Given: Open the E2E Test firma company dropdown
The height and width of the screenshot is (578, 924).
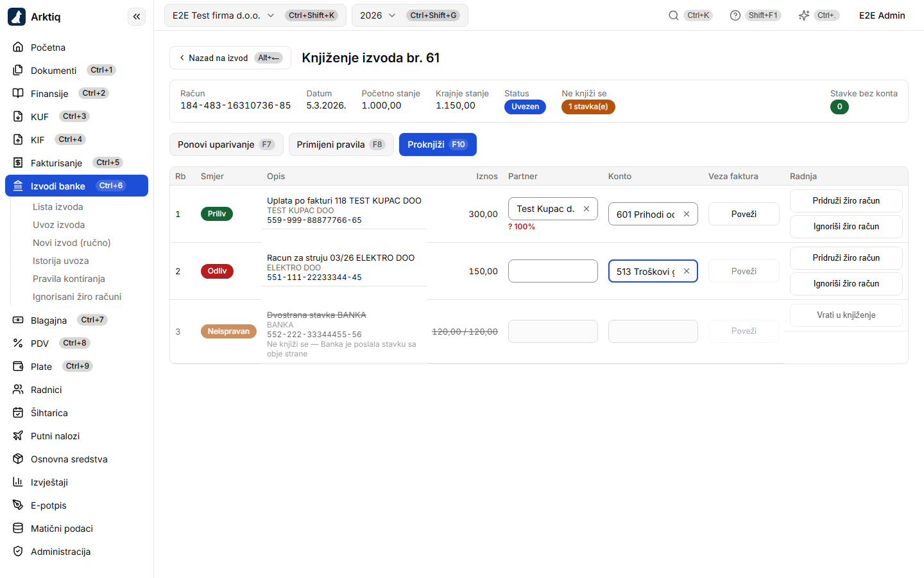Looking at the screenshot, I should pos(255,15).
